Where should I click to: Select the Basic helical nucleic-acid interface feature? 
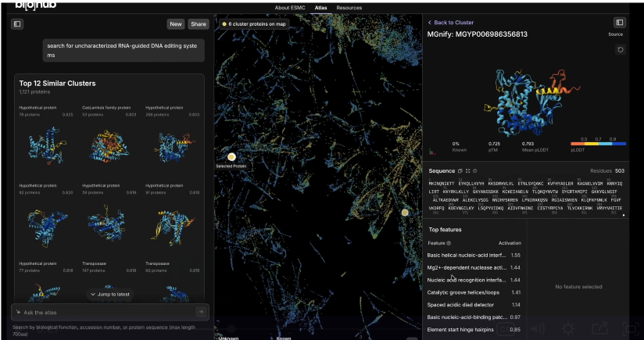click(x=474, y=256)
